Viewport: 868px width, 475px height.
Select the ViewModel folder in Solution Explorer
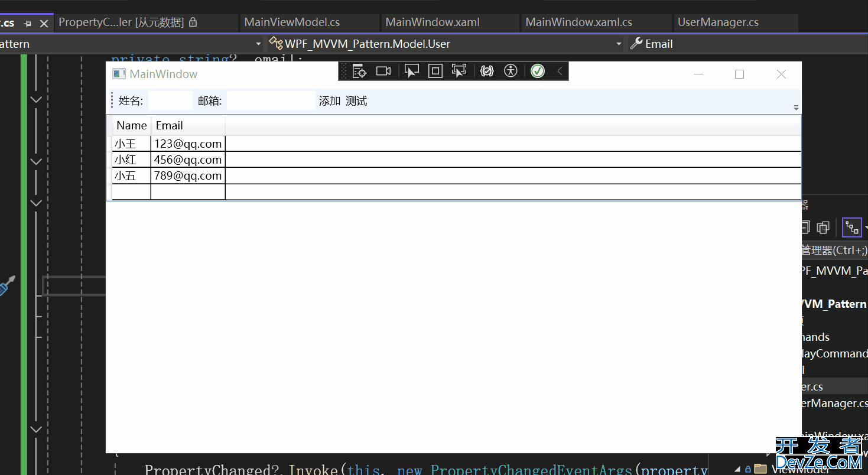[799, 469]
